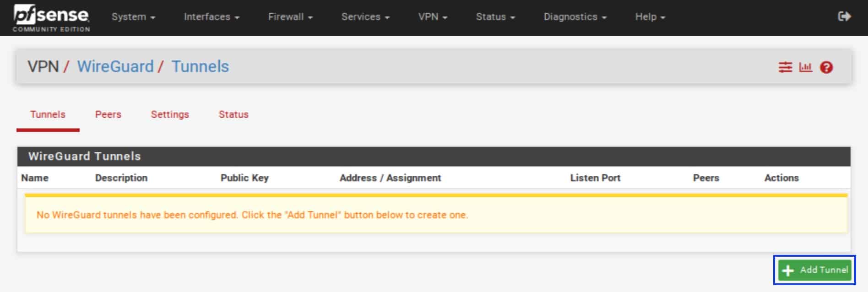Open the VPN dropdown menu
This screenshot has width=868, height=292.
click(433, 17)
